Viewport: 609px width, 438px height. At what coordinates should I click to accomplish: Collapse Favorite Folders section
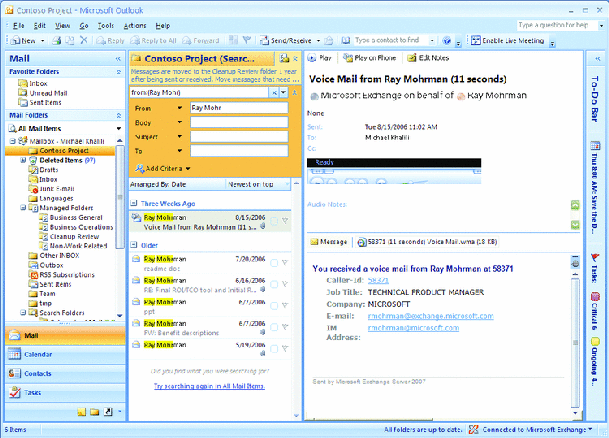pos(119,72)
